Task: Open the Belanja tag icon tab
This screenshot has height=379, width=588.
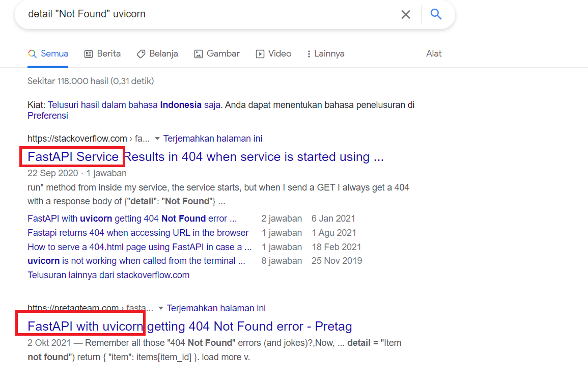Action: [x=141, y=54]
